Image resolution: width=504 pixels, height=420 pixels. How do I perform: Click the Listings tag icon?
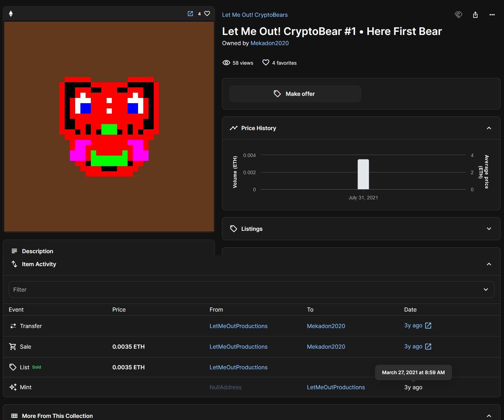(233, 229)
